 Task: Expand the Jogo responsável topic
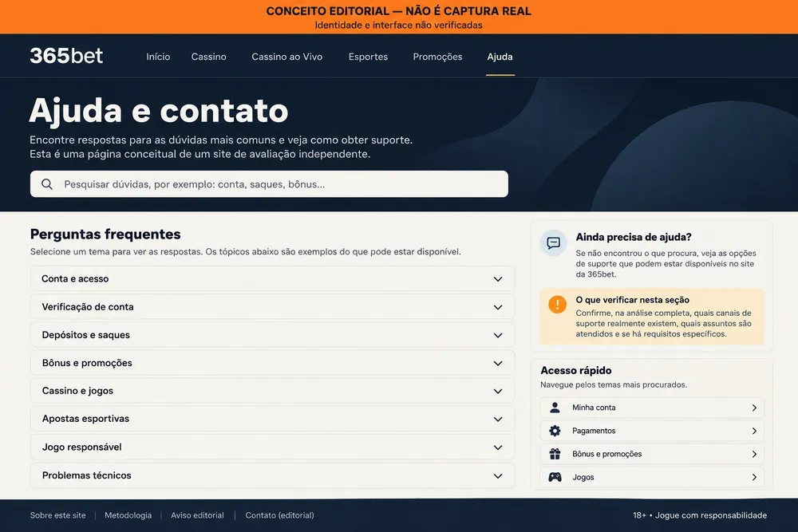272,447
